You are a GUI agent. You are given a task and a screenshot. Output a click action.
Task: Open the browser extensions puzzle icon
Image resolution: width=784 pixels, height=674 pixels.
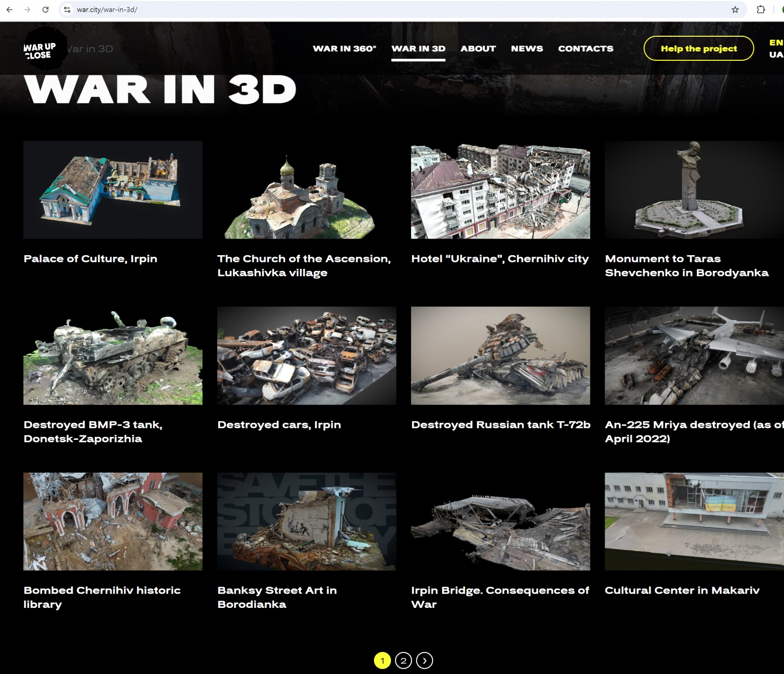760,10
